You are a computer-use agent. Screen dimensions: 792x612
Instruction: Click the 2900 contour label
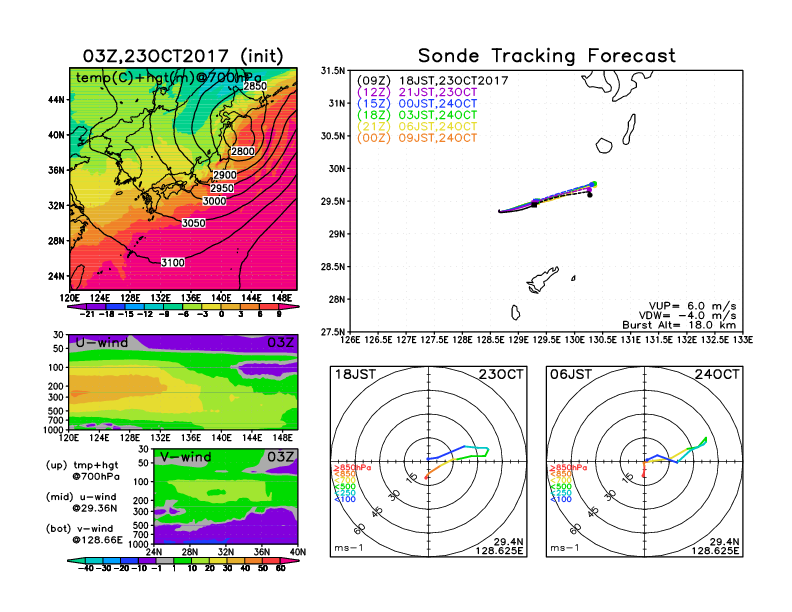225,175
